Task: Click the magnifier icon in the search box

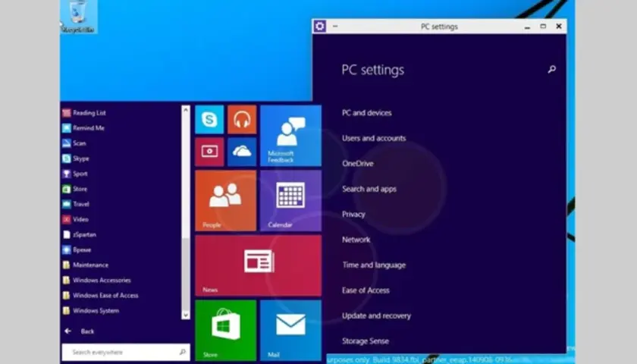Action: tap(183, 352)
